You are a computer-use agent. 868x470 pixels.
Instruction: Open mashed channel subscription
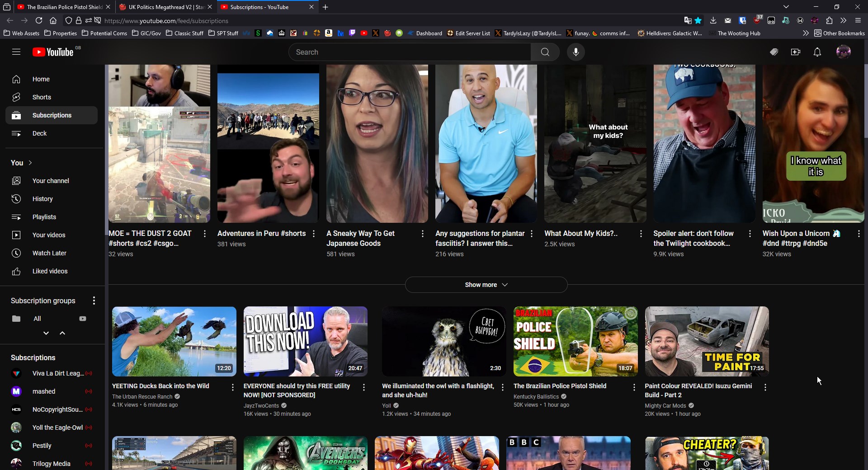(52, 391)
